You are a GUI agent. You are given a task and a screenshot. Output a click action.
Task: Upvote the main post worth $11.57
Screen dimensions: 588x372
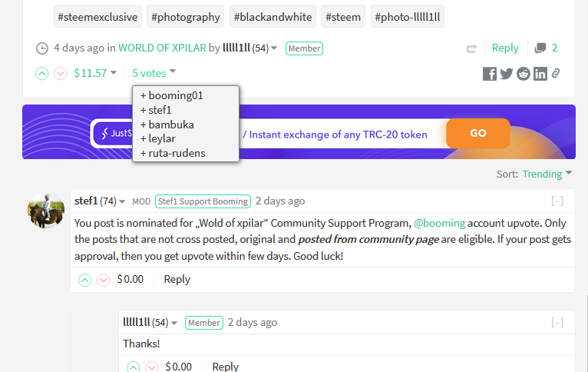[x=42, y=73]
